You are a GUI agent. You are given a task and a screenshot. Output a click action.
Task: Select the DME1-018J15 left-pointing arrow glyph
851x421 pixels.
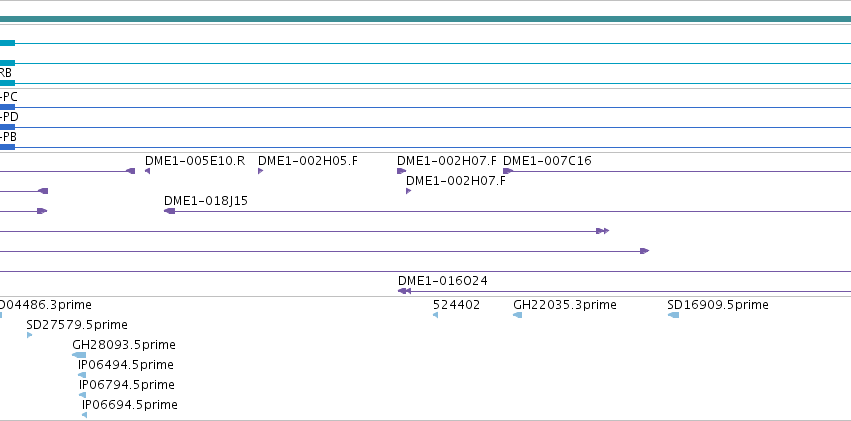click(x=169, y=211)
